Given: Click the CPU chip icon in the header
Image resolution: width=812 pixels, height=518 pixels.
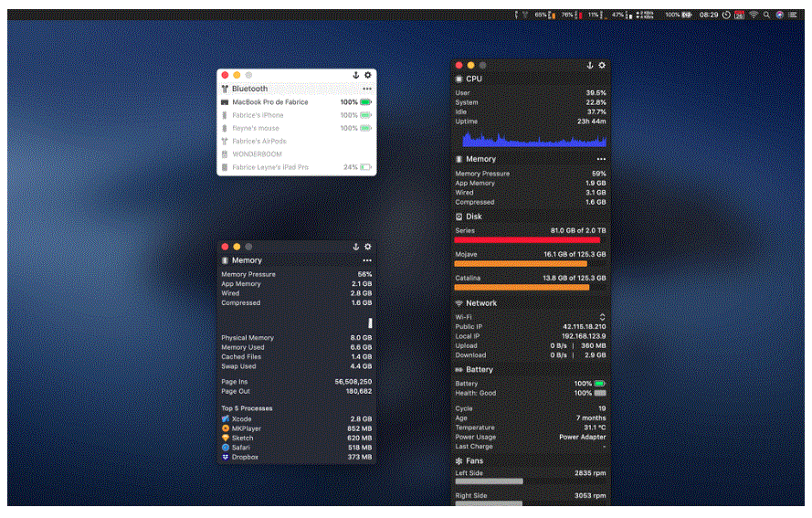Looking at the screenshot, I should click(459, 79).
